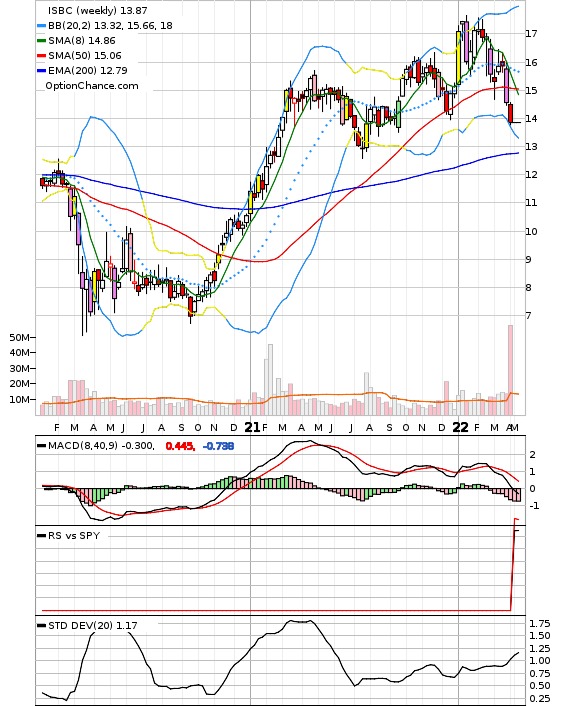Screen dimensions: 566x706
Task: Click the 10M volume axis label
Action: click(20, 399)
